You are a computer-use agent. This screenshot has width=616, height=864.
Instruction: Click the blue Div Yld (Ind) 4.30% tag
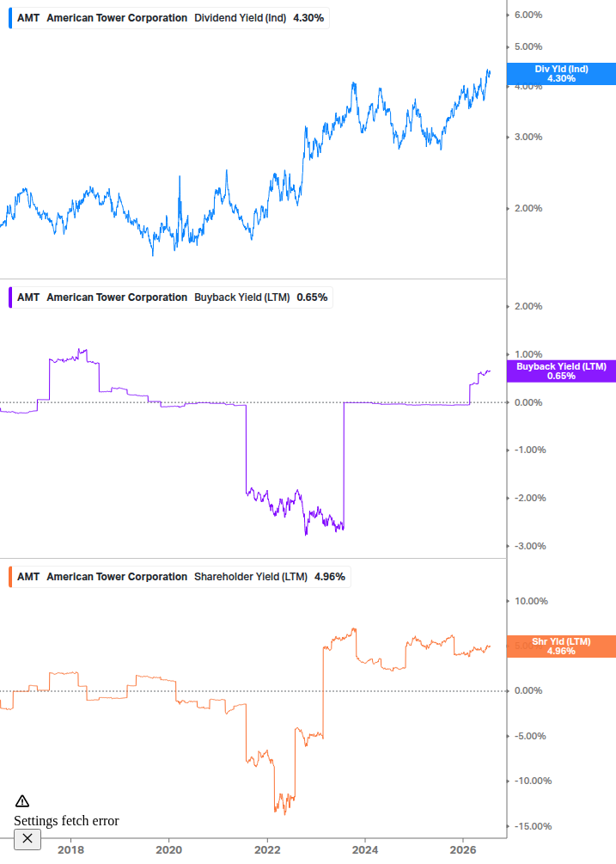[x=561, y=74]
